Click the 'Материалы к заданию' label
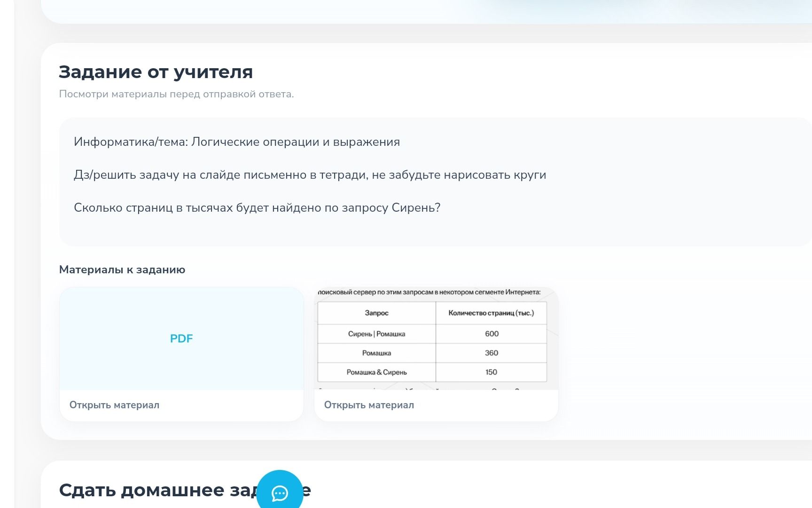Screen dimensions: 812x508 pyautogui.click(x=122, y=270)
